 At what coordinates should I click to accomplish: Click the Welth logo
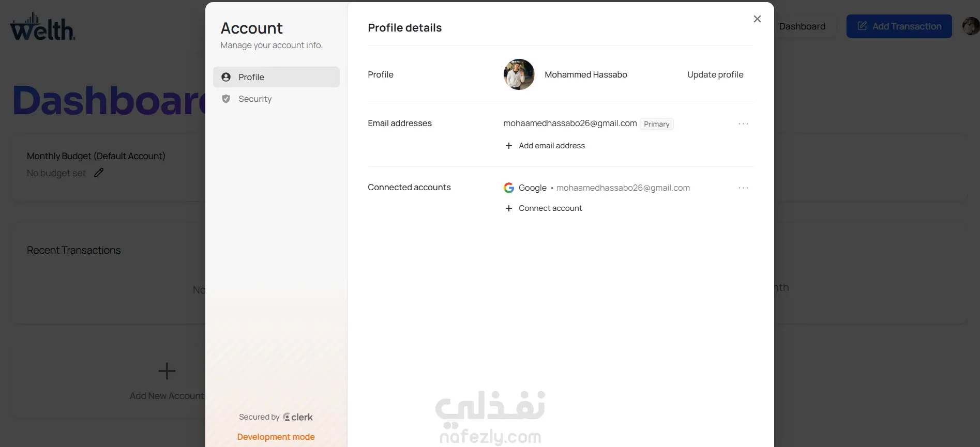pos(43,27)
